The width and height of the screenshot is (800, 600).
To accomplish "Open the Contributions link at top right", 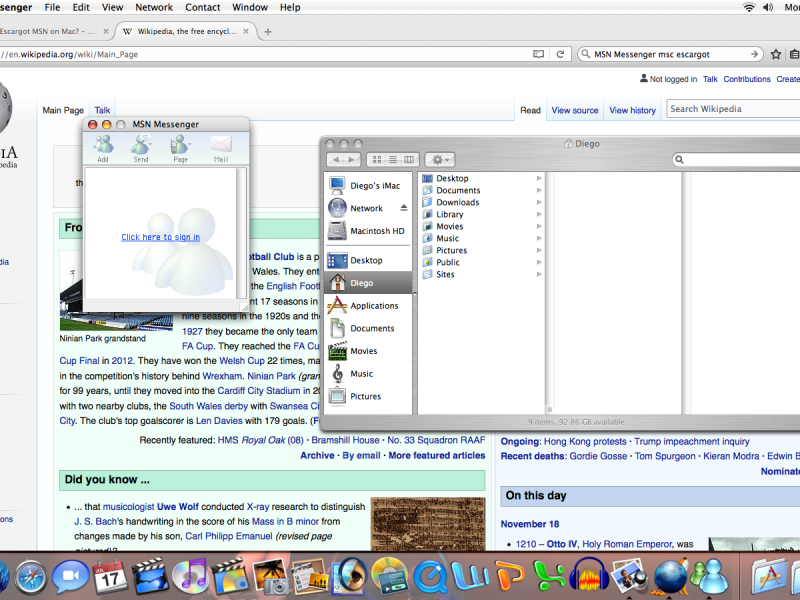I will pos(747,79).
